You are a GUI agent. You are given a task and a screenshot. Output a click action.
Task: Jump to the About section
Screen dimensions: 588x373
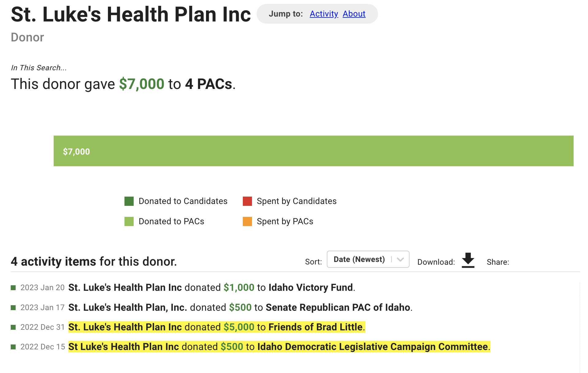click(354, 14)
